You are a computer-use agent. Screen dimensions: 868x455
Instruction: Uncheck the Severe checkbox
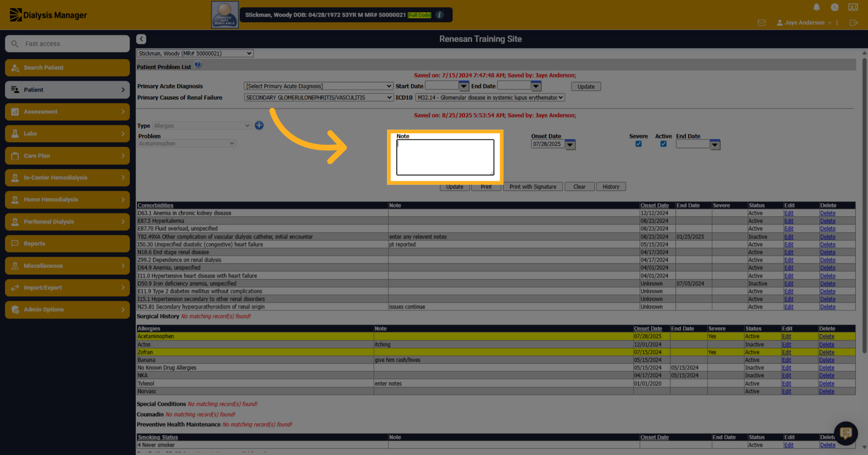[x=638, y=144]
